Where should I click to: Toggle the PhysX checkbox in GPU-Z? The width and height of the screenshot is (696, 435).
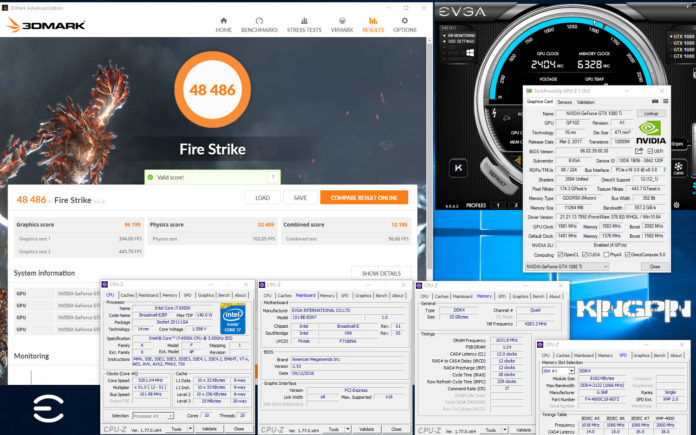606,255
